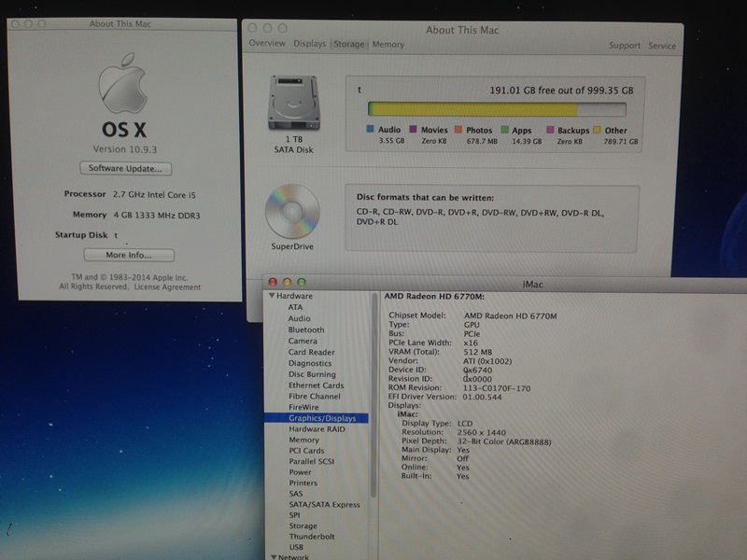Click the 2560 x 1440 resolution value
The height and width of the screenshot is (560, 747).
coord(481,432)
